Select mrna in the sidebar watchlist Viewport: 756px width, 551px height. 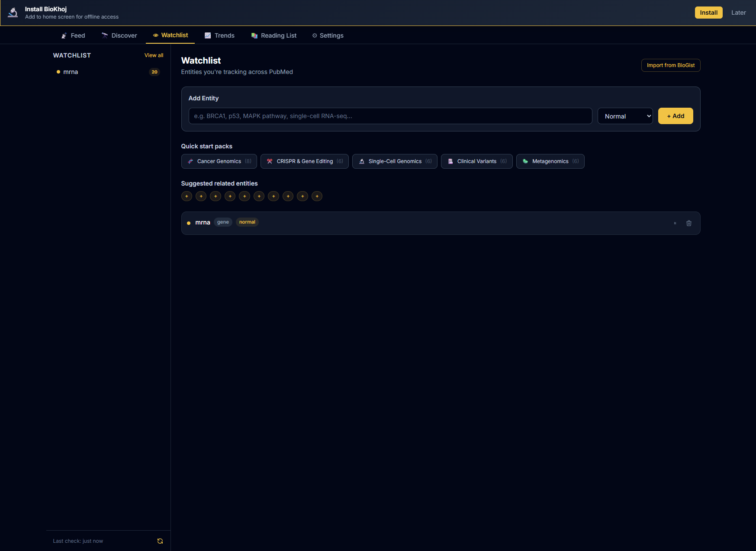[x=71, y=72]
